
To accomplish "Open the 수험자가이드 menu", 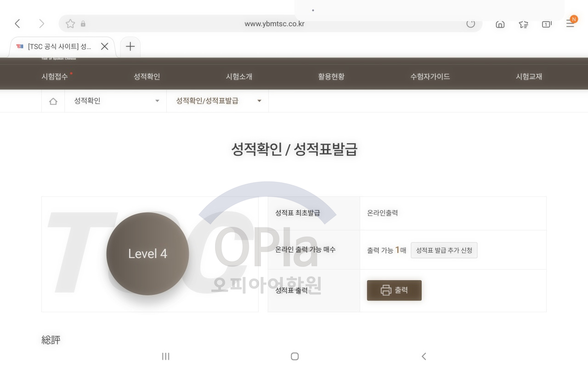I will point(430,76).
